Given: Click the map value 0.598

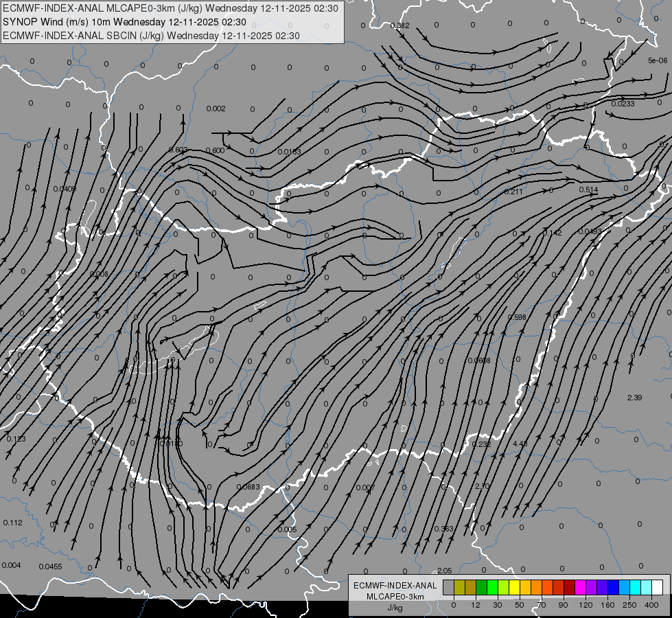Looking at the screenshot, I should tap(516, 317).
